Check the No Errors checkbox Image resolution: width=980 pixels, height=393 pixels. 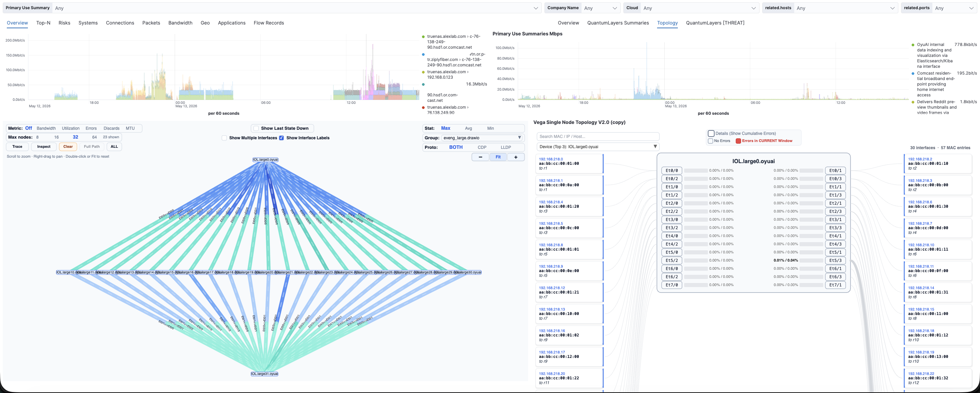click(x=710, y=141)
